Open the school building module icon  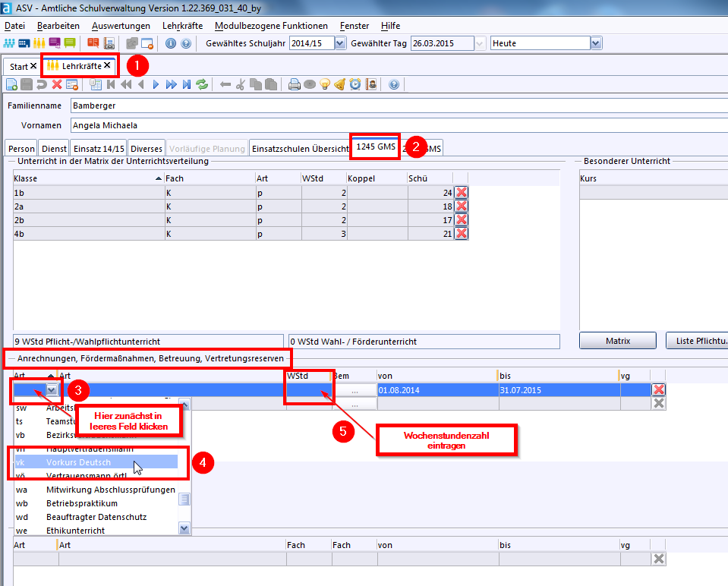click(24, 43)
